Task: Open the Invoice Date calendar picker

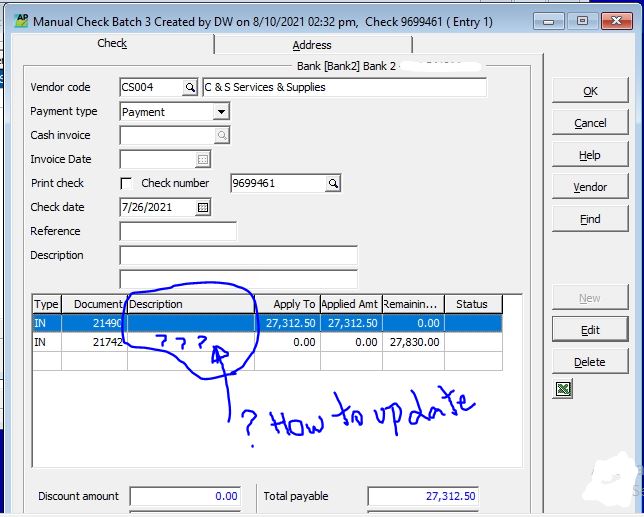Action: point(203,160)
